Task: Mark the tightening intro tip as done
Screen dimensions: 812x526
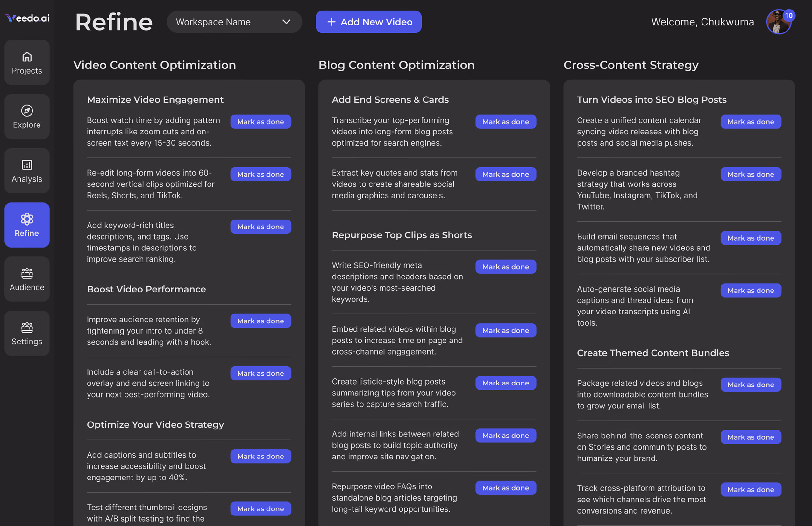Action: [x=260, y=321]
